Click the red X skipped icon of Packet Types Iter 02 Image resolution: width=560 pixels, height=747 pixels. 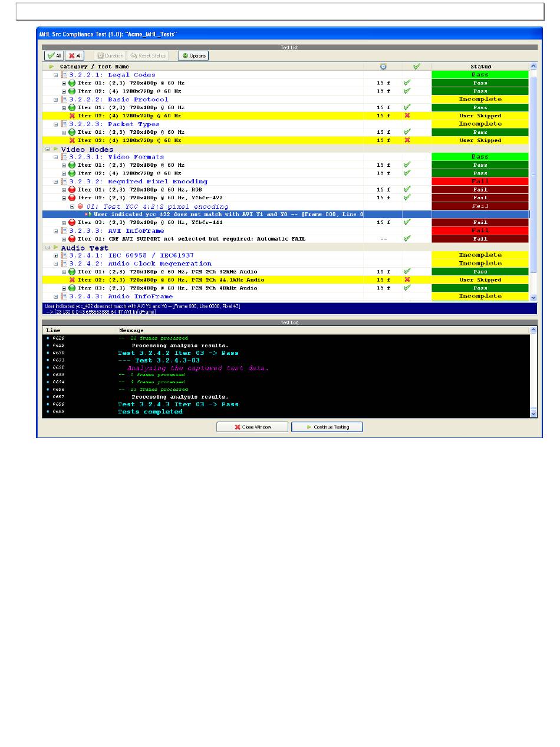click(x=72, y=141)
